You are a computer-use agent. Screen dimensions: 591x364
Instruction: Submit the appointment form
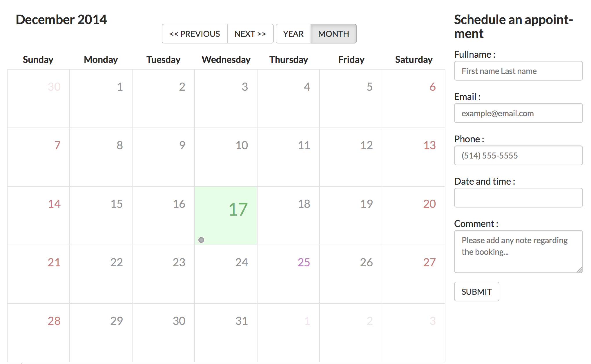click(476, 292)
